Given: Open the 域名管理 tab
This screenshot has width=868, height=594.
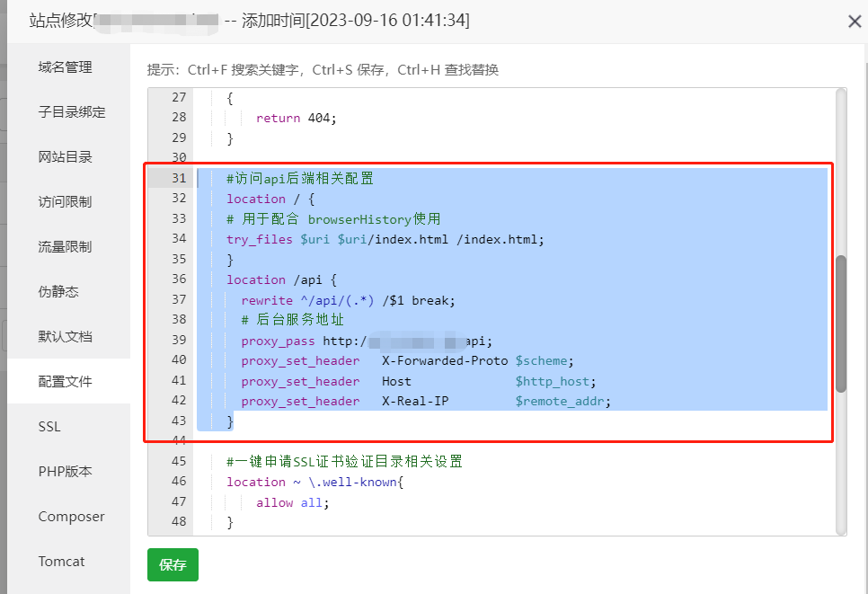Looking at the screenshot, I should tap(65, 67).
